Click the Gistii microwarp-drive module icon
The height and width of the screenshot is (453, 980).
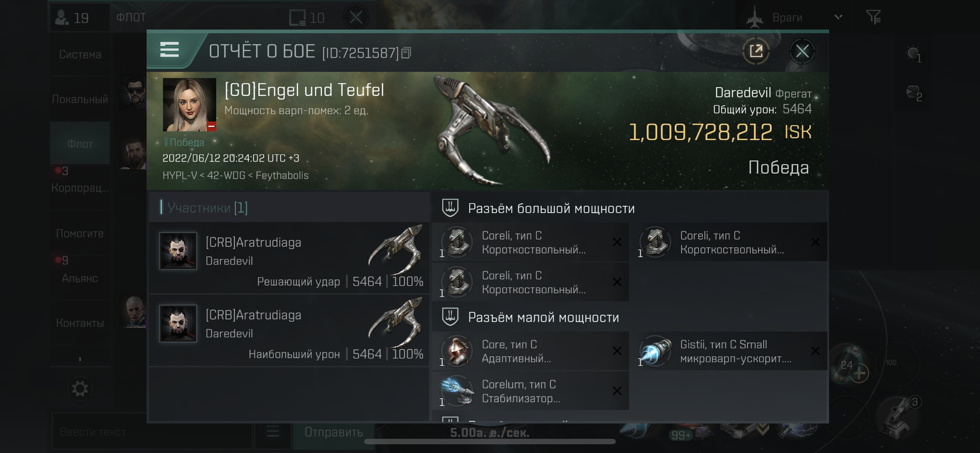655,351
